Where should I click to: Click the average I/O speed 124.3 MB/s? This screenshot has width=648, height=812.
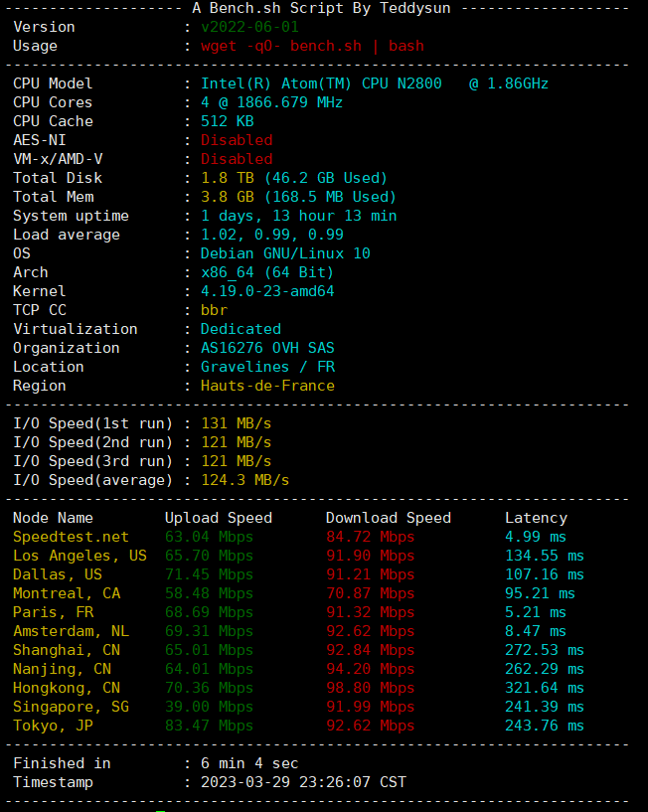tap(245, 480)
